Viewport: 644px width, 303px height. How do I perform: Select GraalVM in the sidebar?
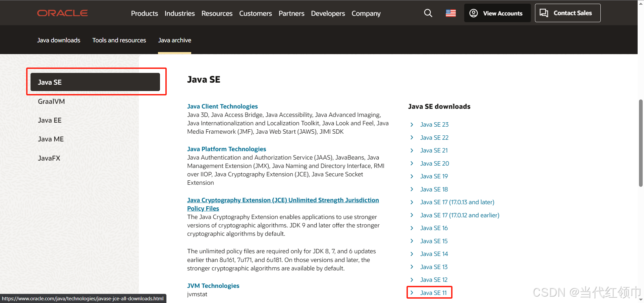tap(51, 101)
